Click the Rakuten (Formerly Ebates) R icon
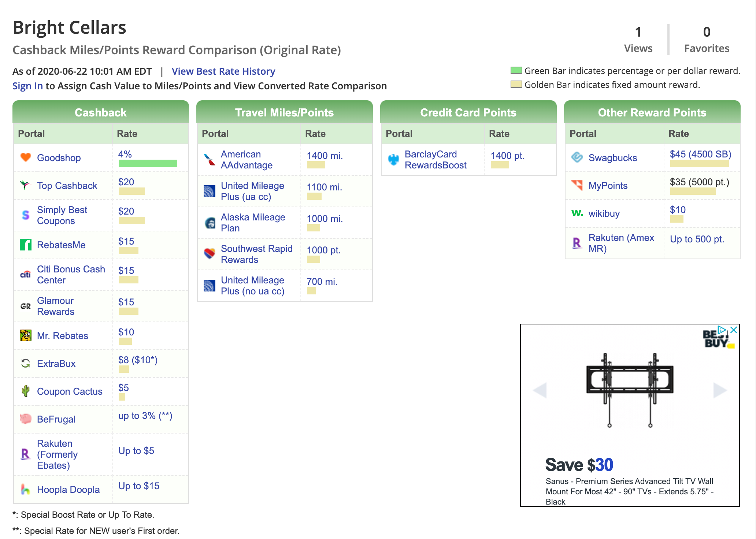This screenshot has width=756, height=539. tap(26, 454)
